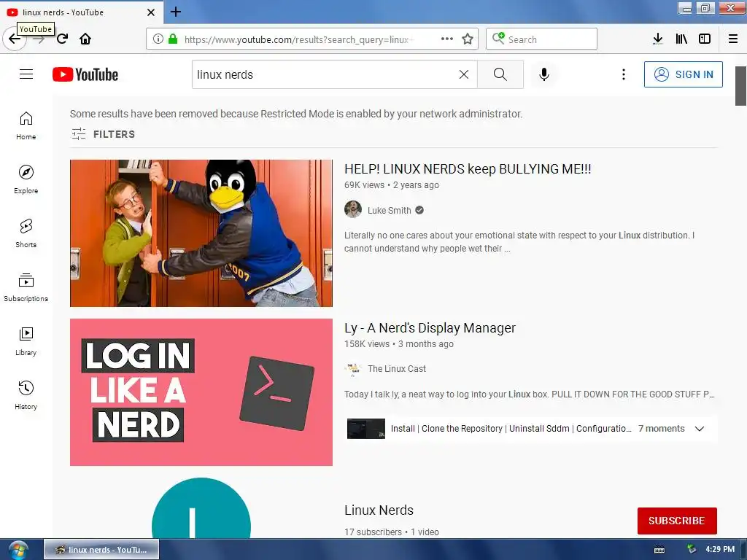Open the Windows Start button
The image size is (747, 560).
(18, 550)
